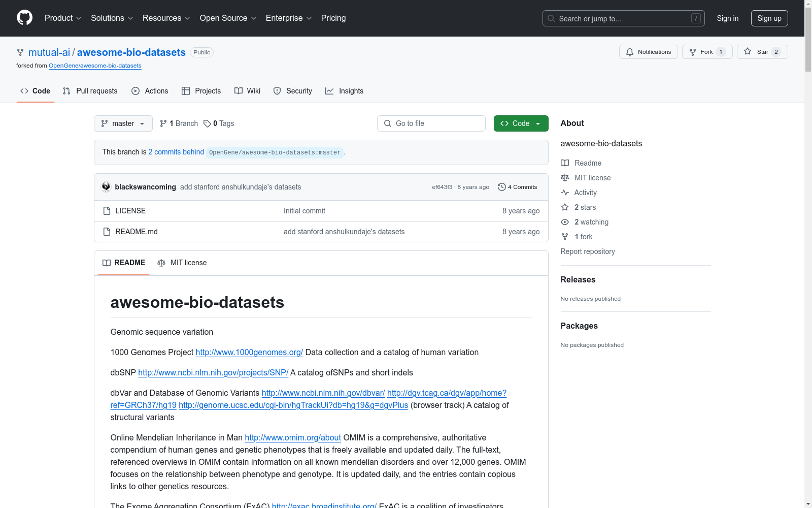Click the Public visibility badge

[x=201, y=52]
